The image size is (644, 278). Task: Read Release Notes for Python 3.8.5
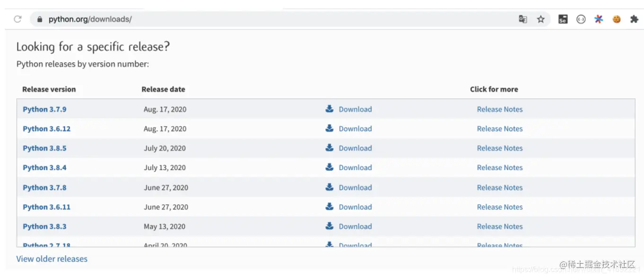500,148
